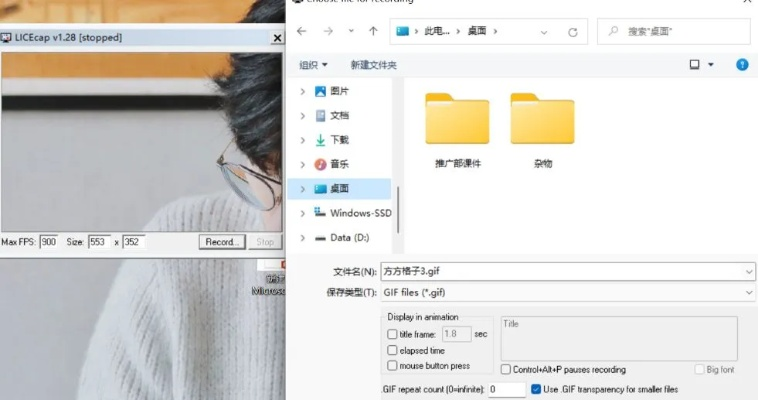Screen dimensions: 758x400
Task: Expand the 保存类型 file type dropdown
Action: point(749,292)
